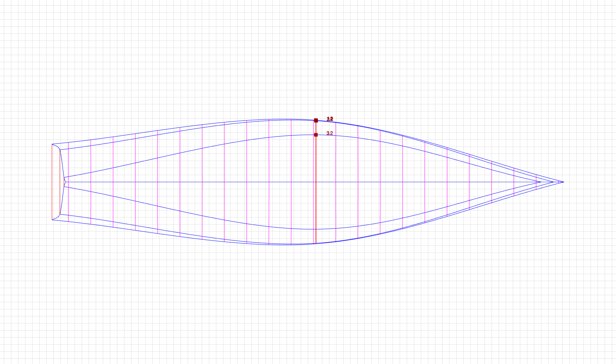Select the red transom edge at the stern

(x=52, y=182)
